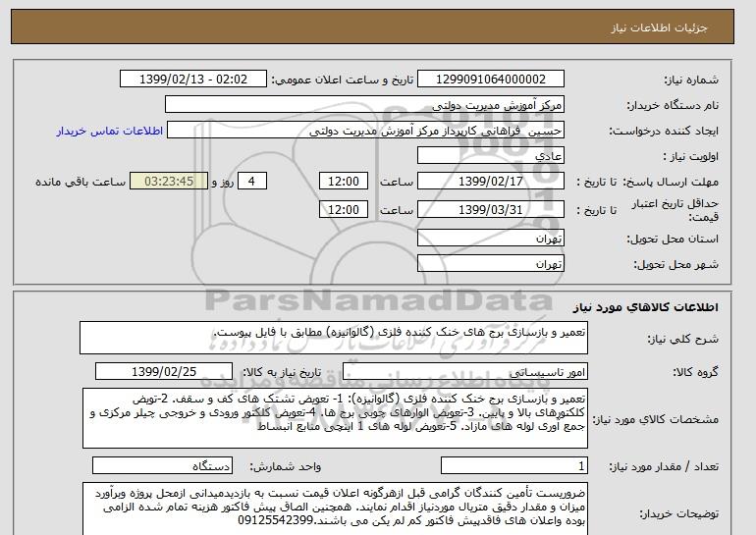Click the section heading اطلاعات کالاهای مورد نیاز

(645, 306)
